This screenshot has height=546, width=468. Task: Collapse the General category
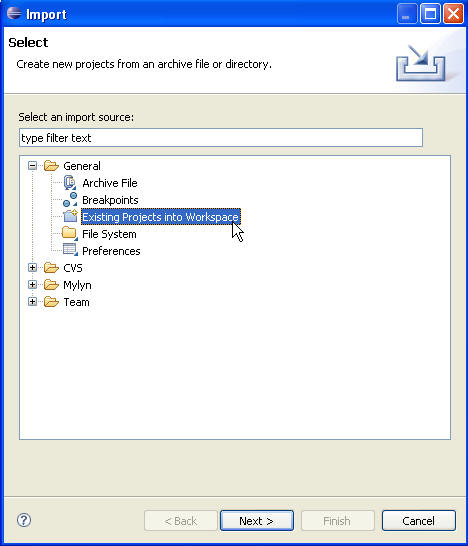click(x=32, y=166)
